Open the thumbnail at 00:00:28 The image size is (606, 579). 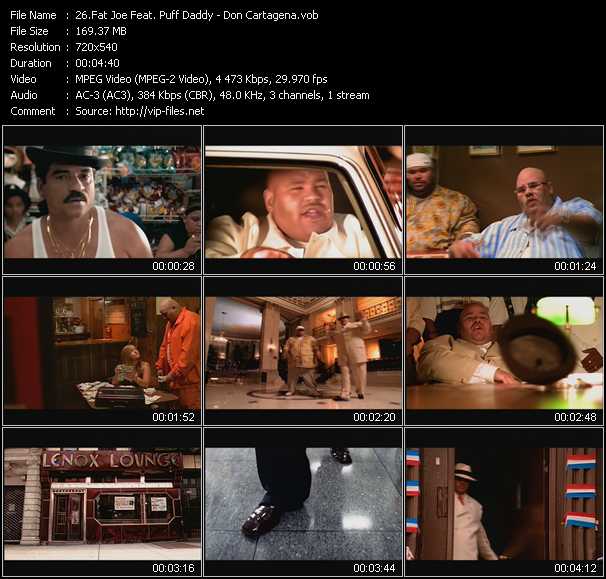pos(102,200)
